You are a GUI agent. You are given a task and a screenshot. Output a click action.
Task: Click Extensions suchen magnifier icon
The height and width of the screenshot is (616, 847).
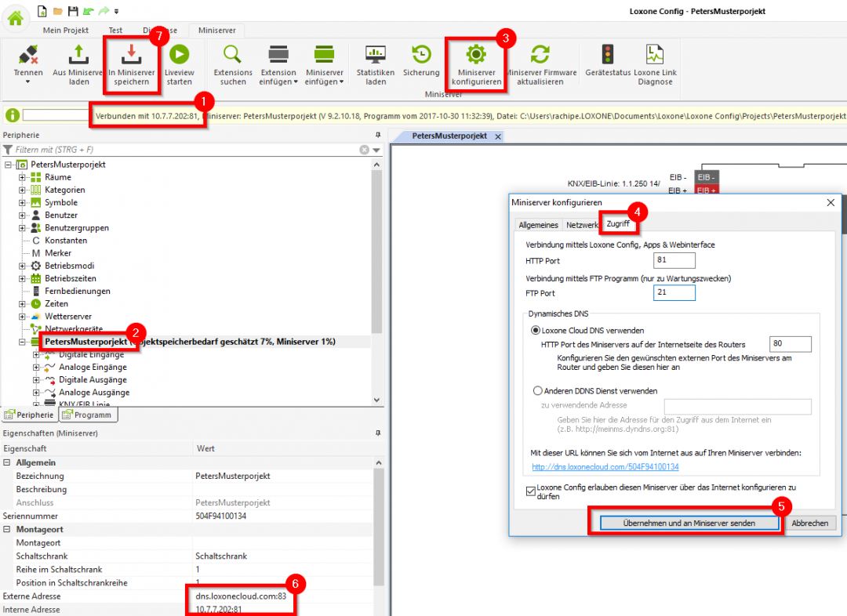(233, 54)
